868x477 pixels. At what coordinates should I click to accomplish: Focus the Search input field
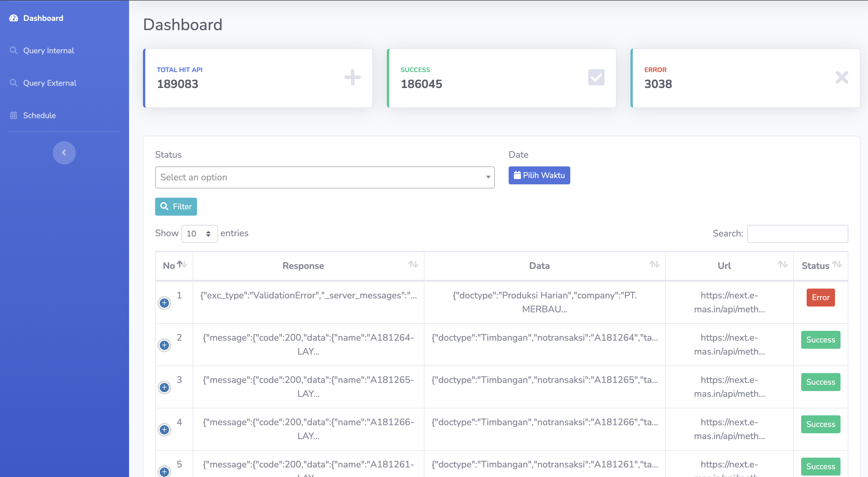point(798,234)
